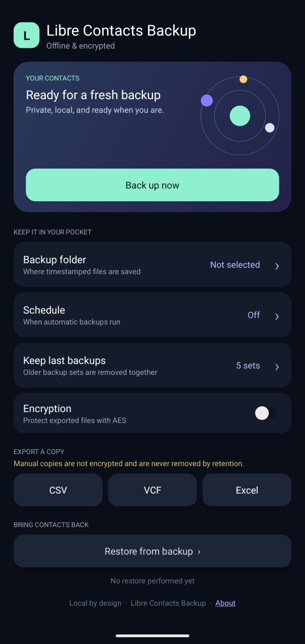Click the small orange dot on the orbit
This screenshot has width=305, height=644.
pyautogui.click(x=244, y=79)
